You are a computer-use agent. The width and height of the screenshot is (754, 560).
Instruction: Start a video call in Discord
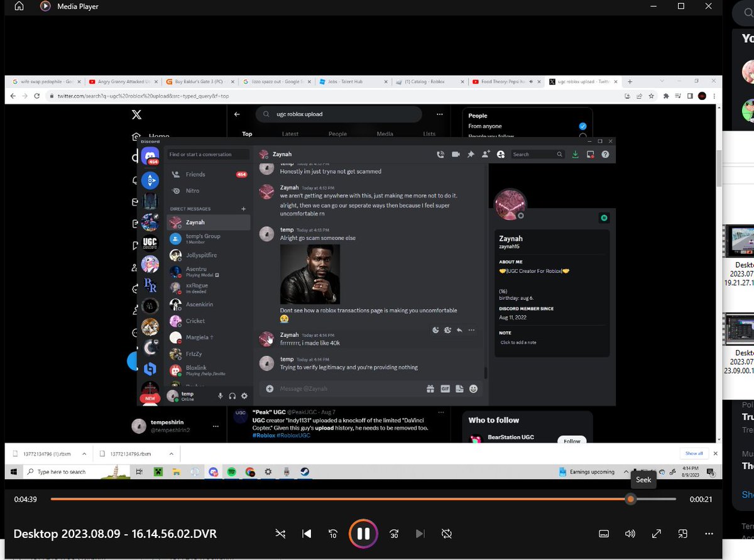pos(456,154)
